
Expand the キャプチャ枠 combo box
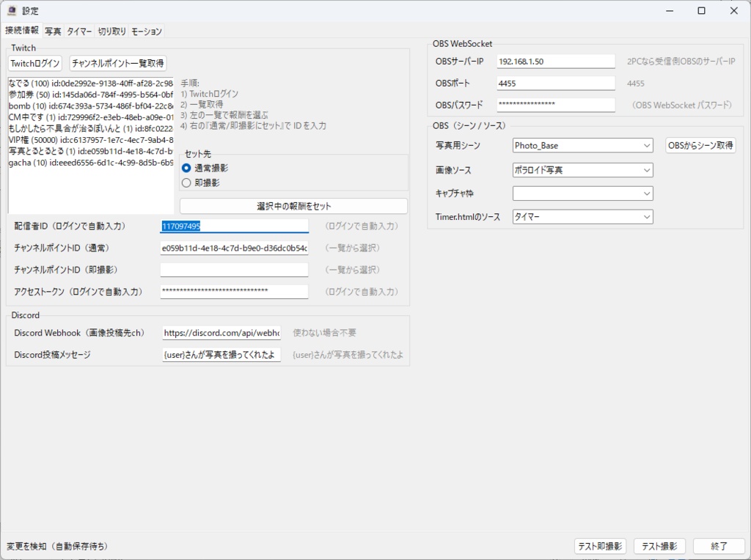pos(583,194)
